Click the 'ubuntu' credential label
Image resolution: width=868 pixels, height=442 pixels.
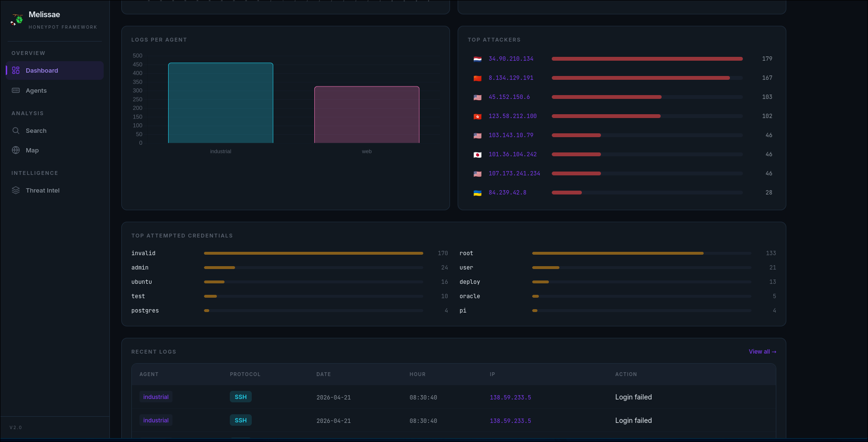coord(142,282)
